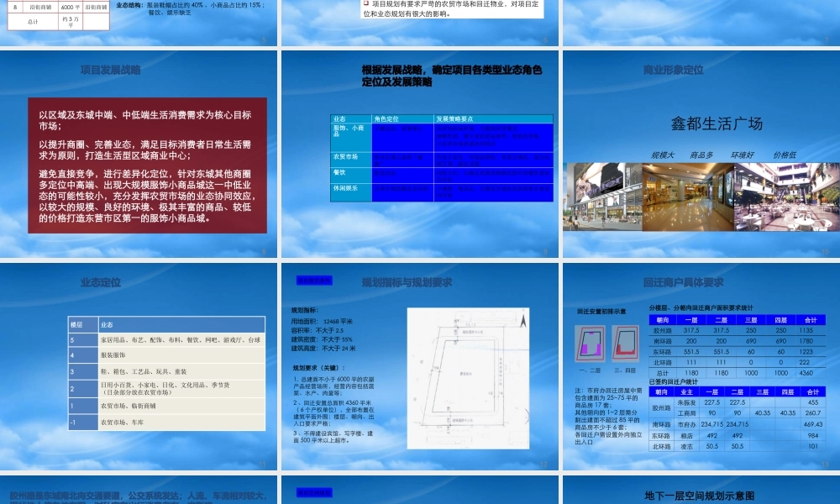840x504 pixels.
Task: Click the site plan drawing on slide 12
Action: coord(468,378)
